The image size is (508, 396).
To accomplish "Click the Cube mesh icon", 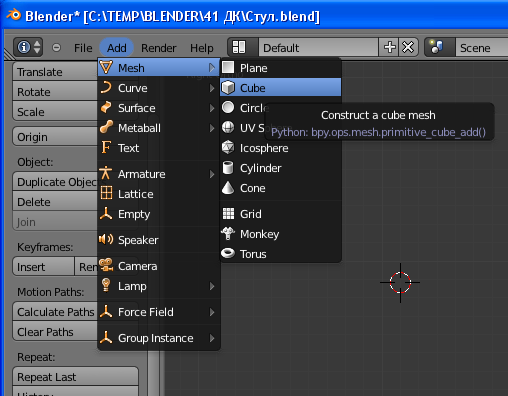I will [x=228, y=88].
